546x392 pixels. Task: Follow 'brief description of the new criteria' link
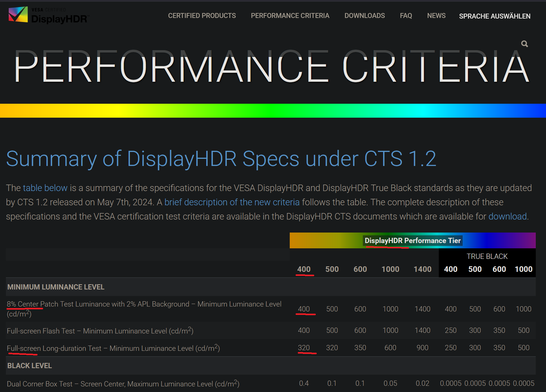pos(232,202)
